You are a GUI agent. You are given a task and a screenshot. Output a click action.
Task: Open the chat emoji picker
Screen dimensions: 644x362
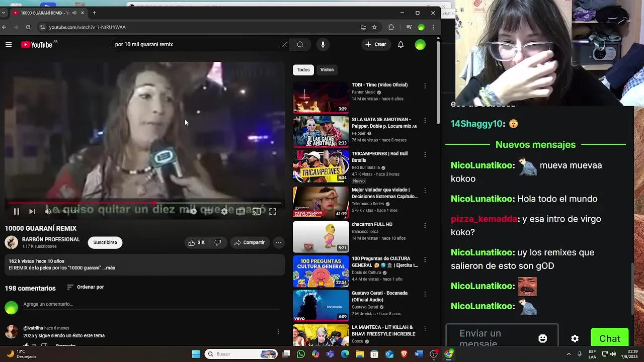tap(542, 338)
